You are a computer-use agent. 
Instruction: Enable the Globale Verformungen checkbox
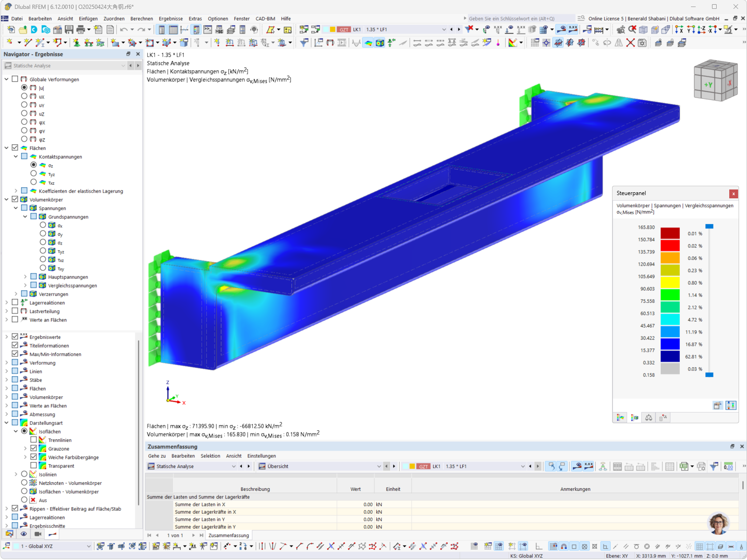click(x=15, y=79)
